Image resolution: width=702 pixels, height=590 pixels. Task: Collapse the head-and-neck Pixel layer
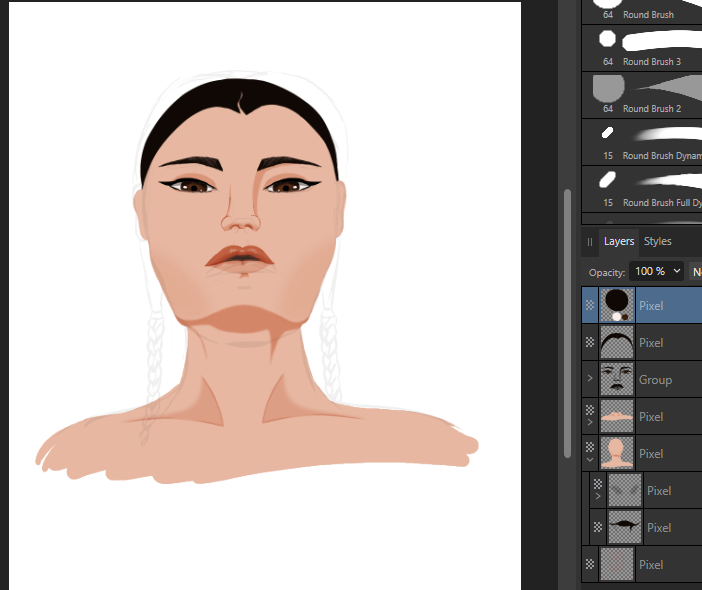[x=590, y=459]
